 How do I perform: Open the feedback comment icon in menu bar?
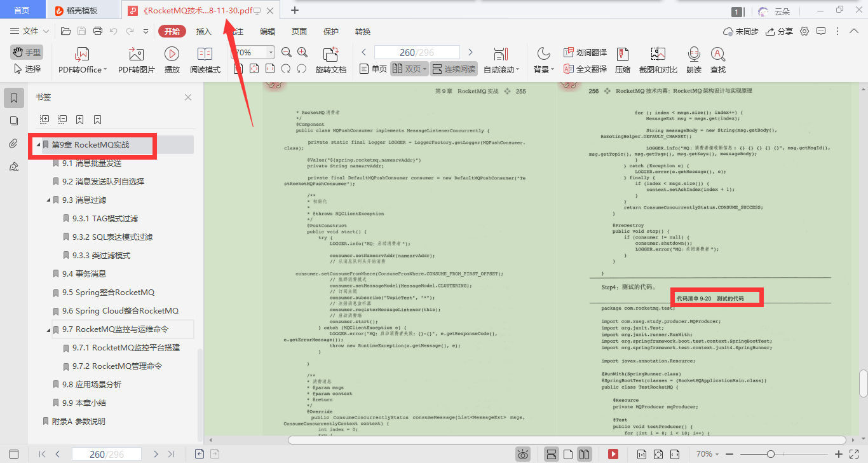pos(821,31)
